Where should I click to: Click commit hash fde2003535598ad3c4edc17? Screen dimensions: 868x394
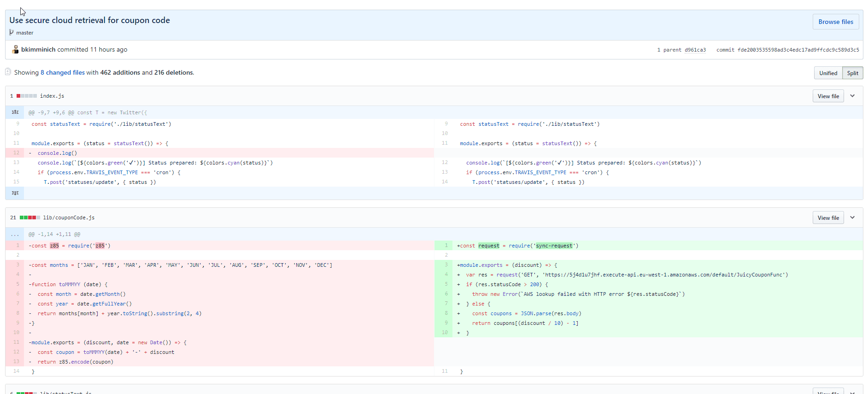[x=798, y=50]
